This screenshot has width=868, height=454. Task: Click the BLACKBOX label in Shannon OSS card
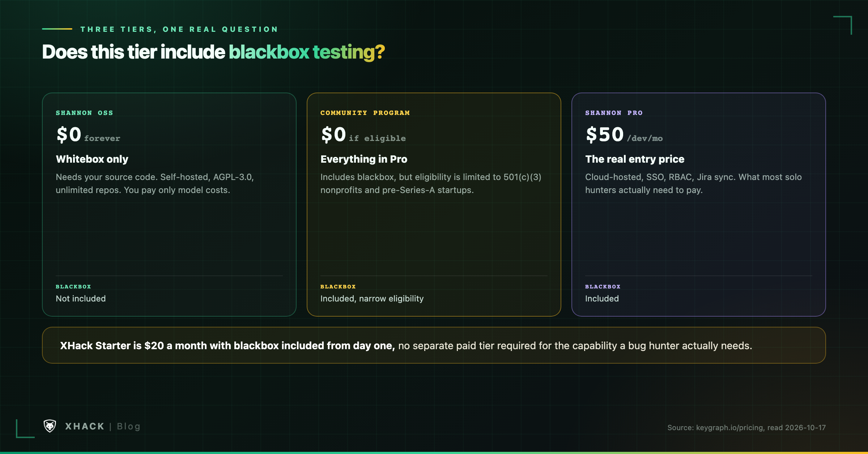pos(73,287)
